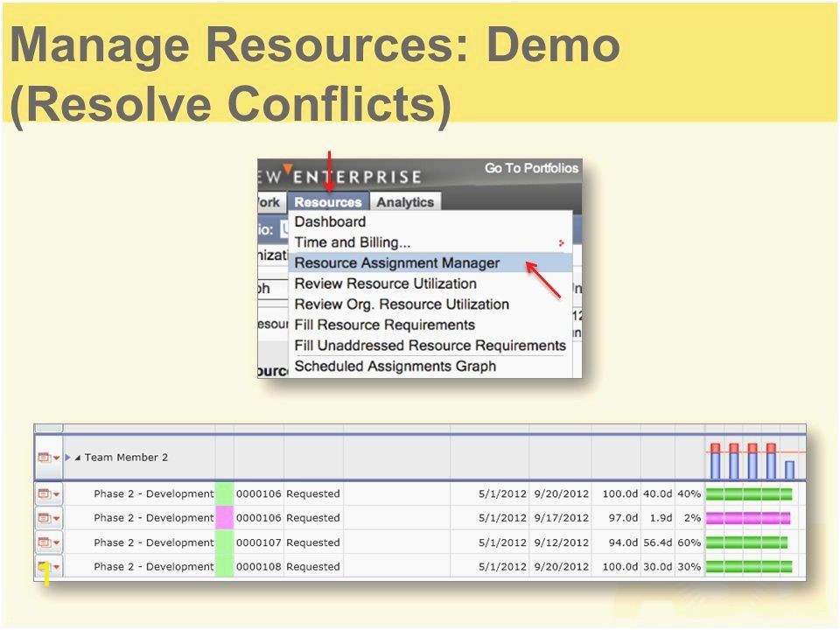The image size is (840, 630).
Task: Select Resource Assignment Manager menu entry
Action: click(x=396, y=263)
